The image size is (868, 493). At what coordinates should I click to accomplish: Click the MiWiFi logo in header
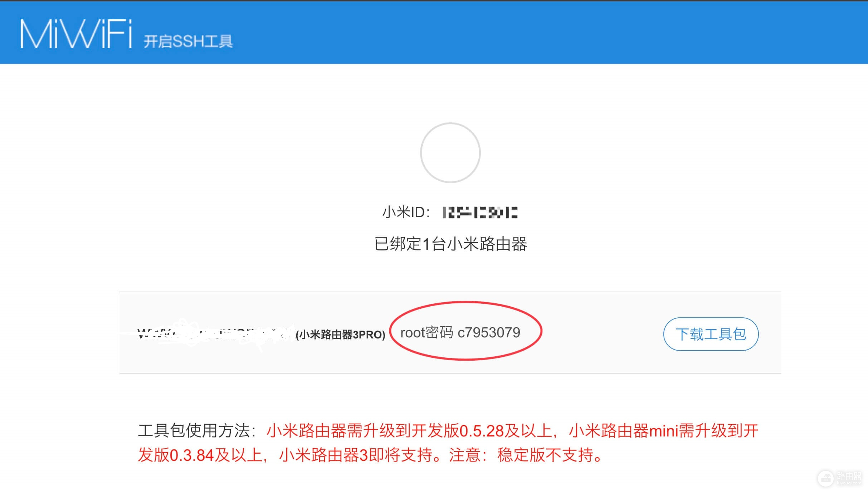(x=76, y=34)
